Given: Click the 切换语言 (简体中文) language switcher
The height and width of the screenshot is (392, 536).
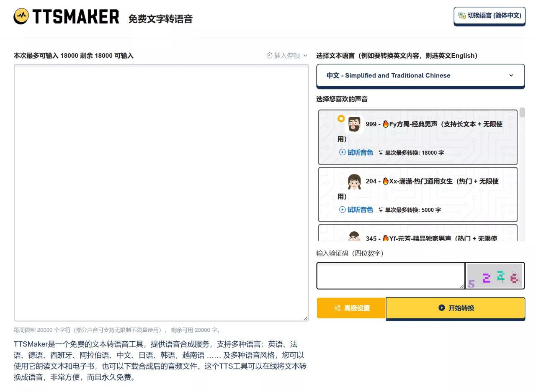Looking at the screenshot, I should click(x=489, y=15).
